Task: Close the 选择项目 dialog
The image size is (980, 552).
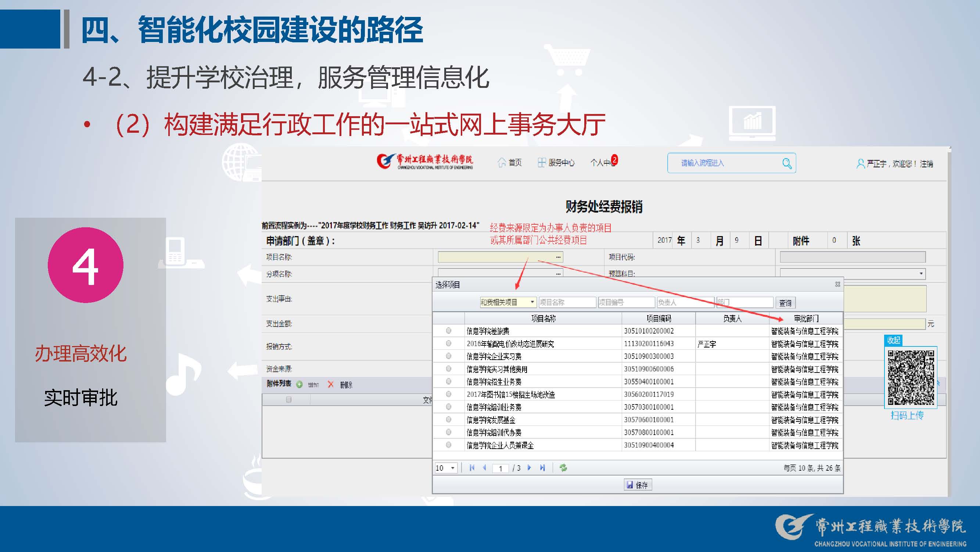Action: coord(837,284)
